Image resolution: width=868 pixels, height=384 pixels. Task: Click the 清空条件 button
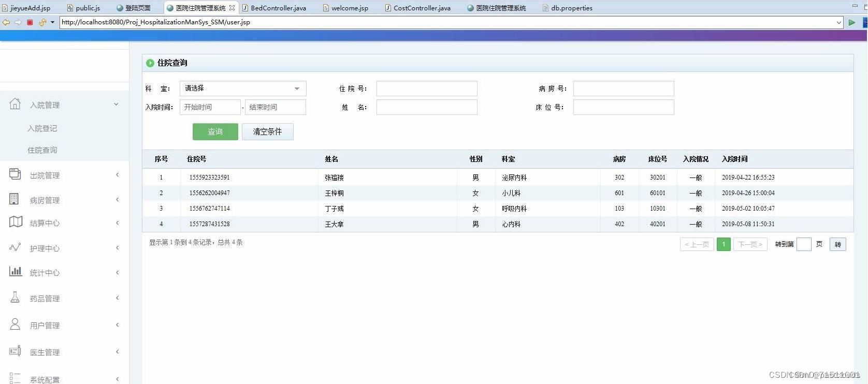coord(268,131)
